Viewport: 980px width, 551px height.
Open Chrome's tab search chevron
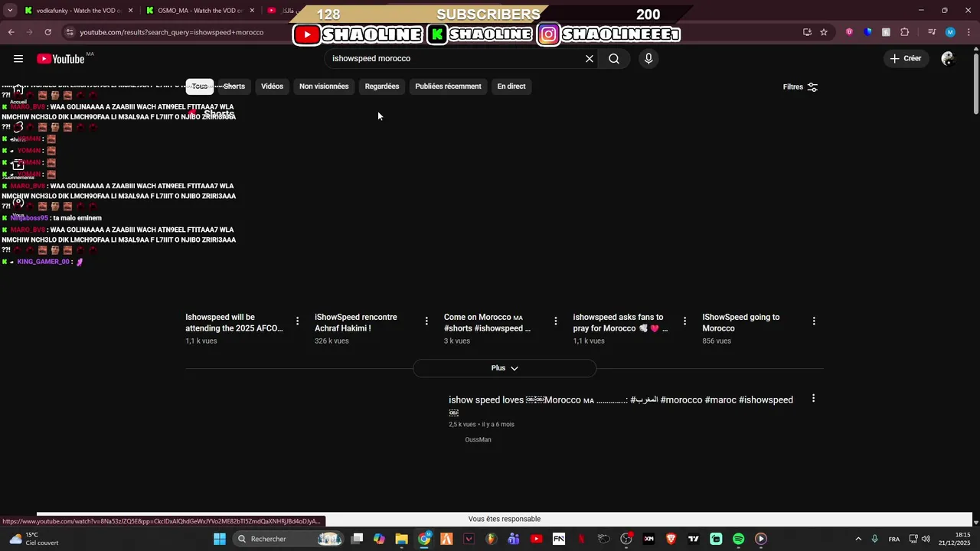tap(10, 11)
